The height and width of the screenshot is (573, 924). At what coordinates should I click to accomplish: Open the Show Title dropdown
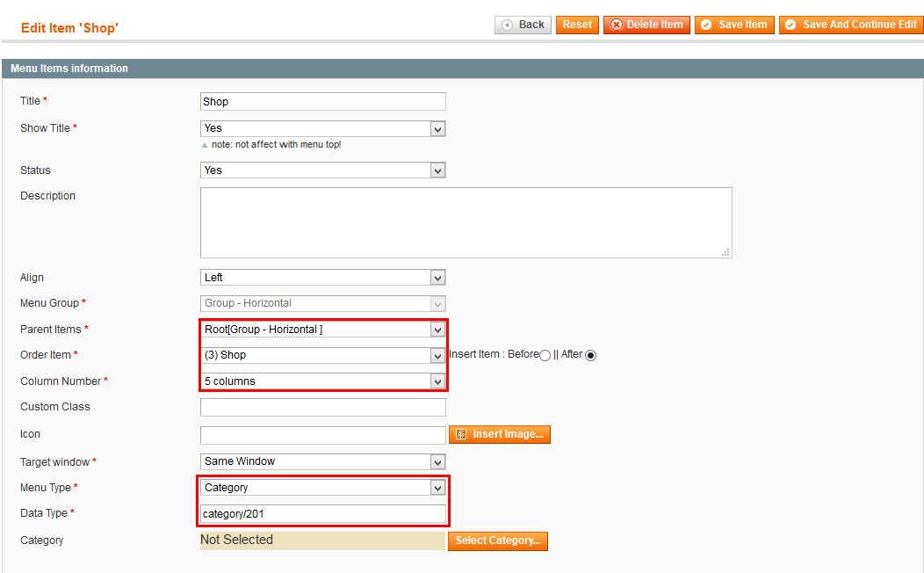coord(323,128)
